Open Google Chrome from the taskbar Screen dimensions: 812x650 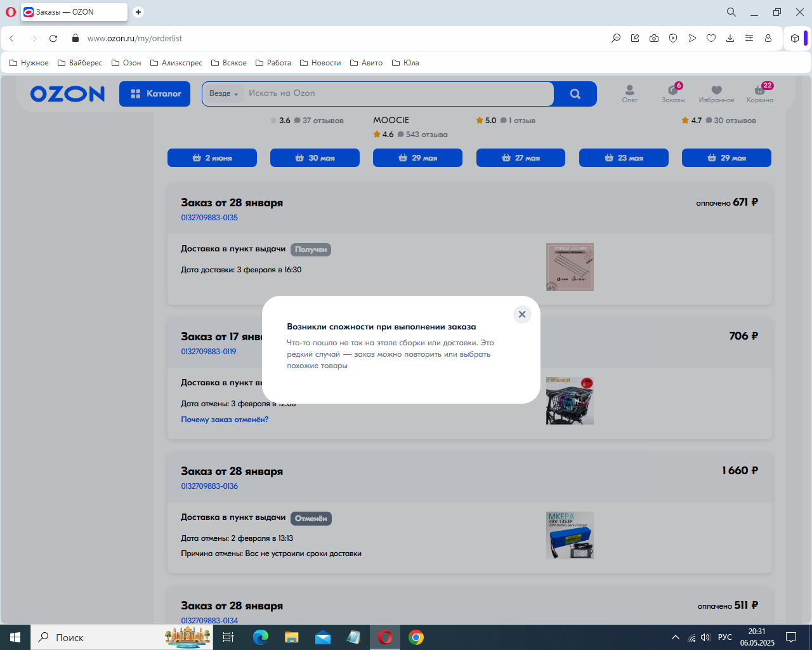[416, 637]
